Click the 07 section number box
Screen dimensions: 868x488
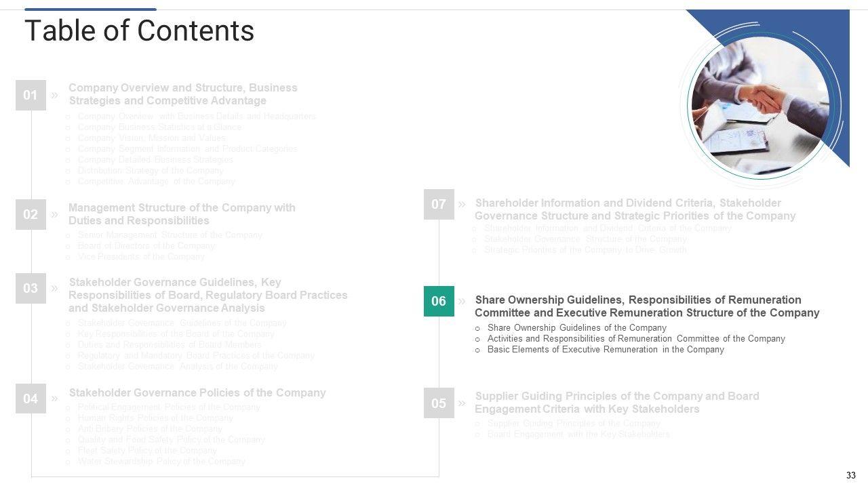click(439, 204)
